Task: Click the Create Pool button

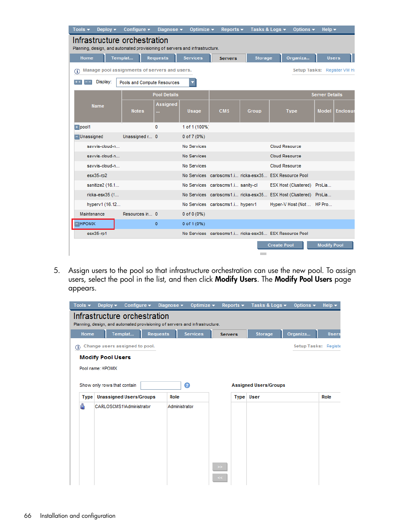Action: pyautogui.click(x=281, y=245)
